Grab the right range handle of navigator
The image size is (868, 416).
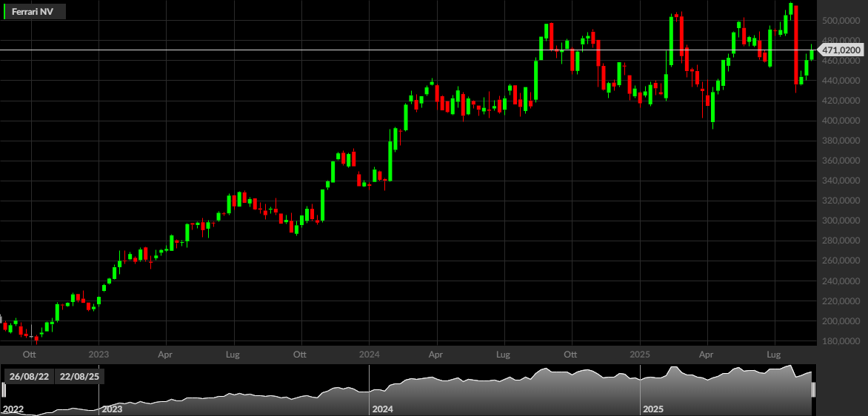click(x=814, y=391)
